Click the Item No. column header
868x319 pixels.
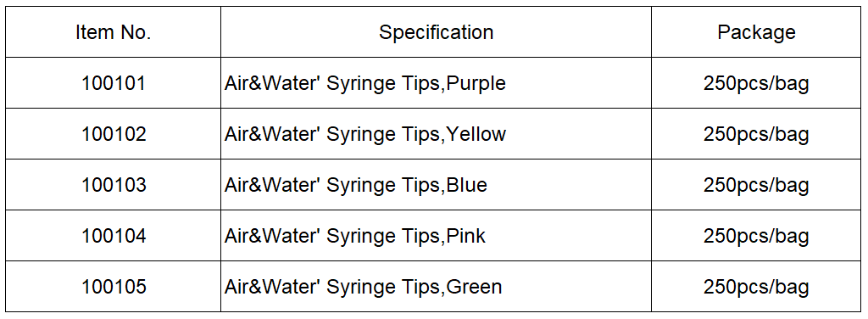(113, 32)
